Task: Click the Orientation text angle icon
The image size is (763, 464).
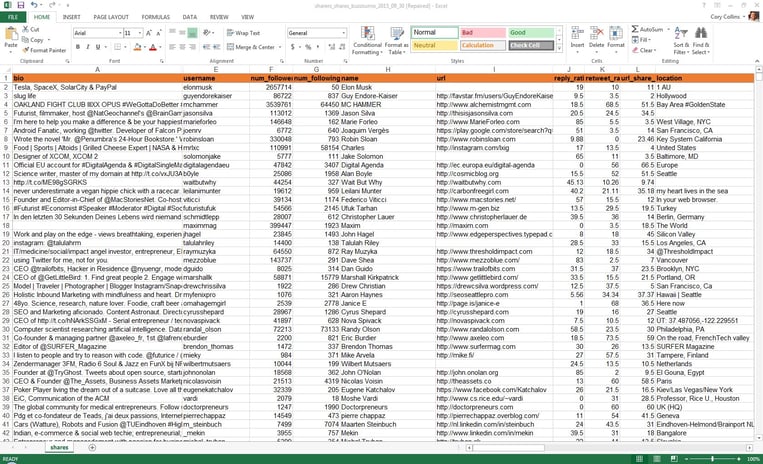Action: 207,33
